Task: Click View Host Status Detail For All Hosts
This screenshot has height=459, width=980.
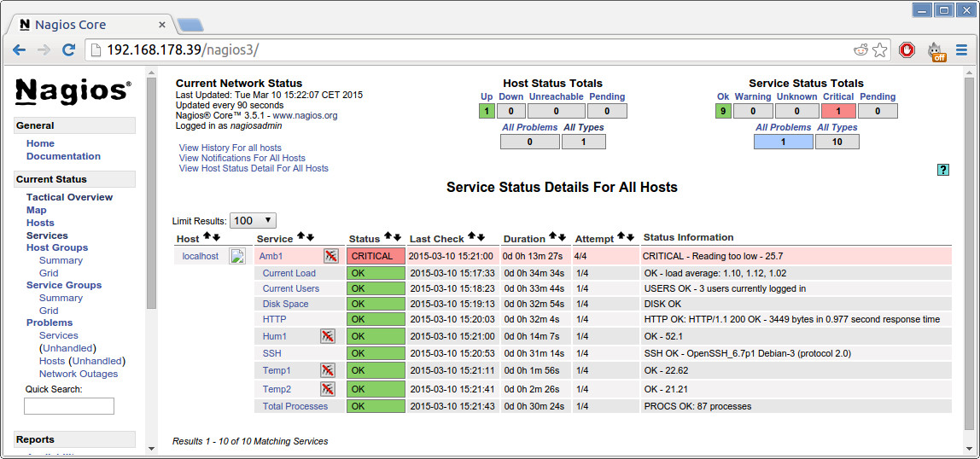Action: point(254,168)
